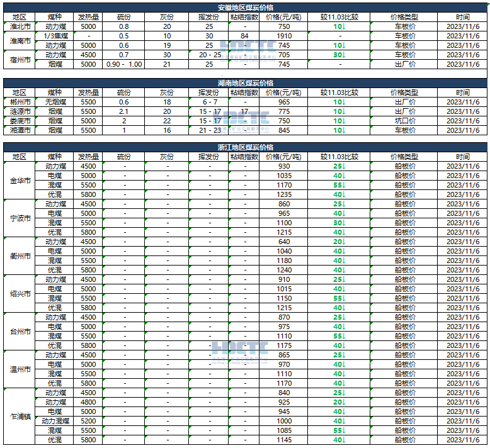
Task: Click the 金华市 region cell
Action: point(20,181)
